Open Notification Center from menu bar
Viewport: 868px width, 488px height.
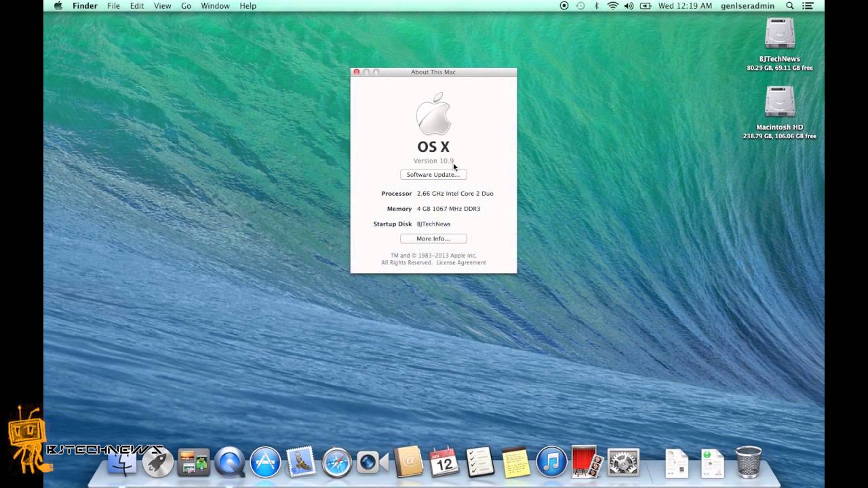click(808, 6)
